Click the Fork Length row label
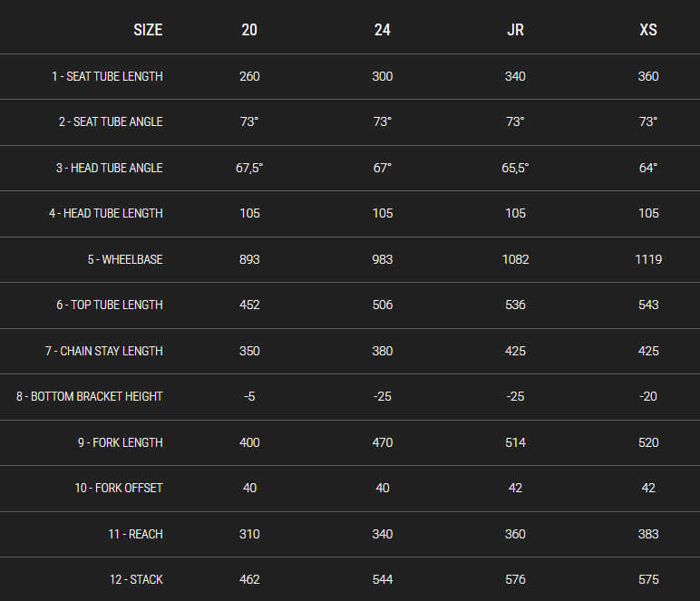This screenshot has width=700, height=601. (119, 442)
